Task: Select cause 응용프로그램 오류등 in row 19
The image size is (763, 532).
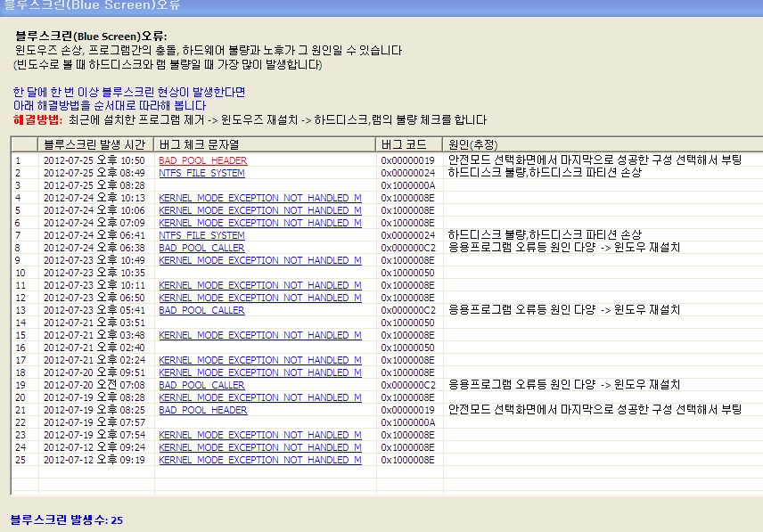Action: [564, 384]
